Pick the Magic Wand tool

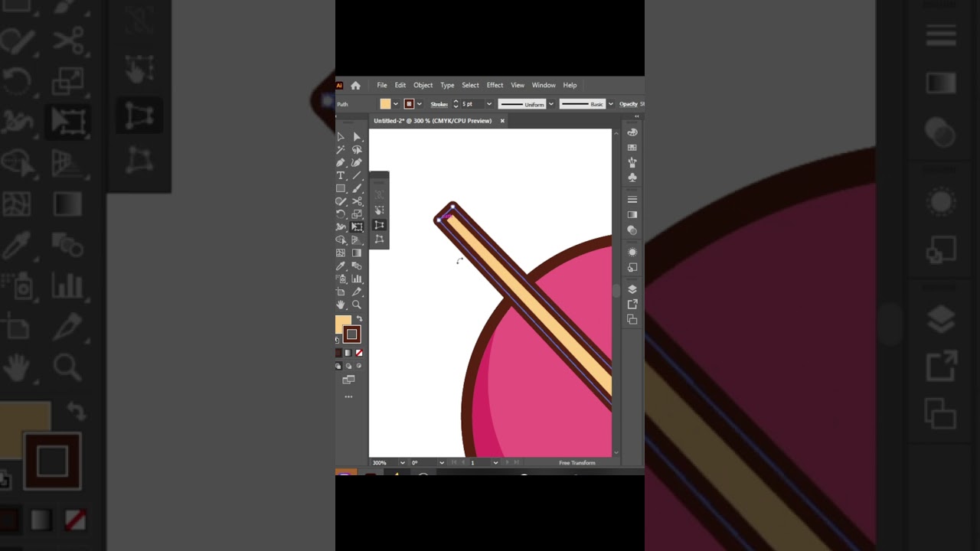pyautogui.click(x=341, y=150)
